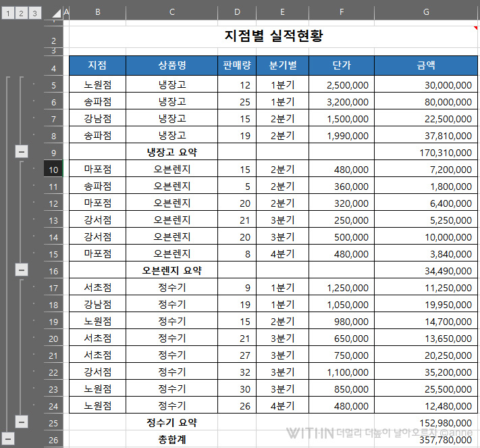480x448 pixels.
Task: Click the 상품명 header cell
Action: (x=171, y=66)
